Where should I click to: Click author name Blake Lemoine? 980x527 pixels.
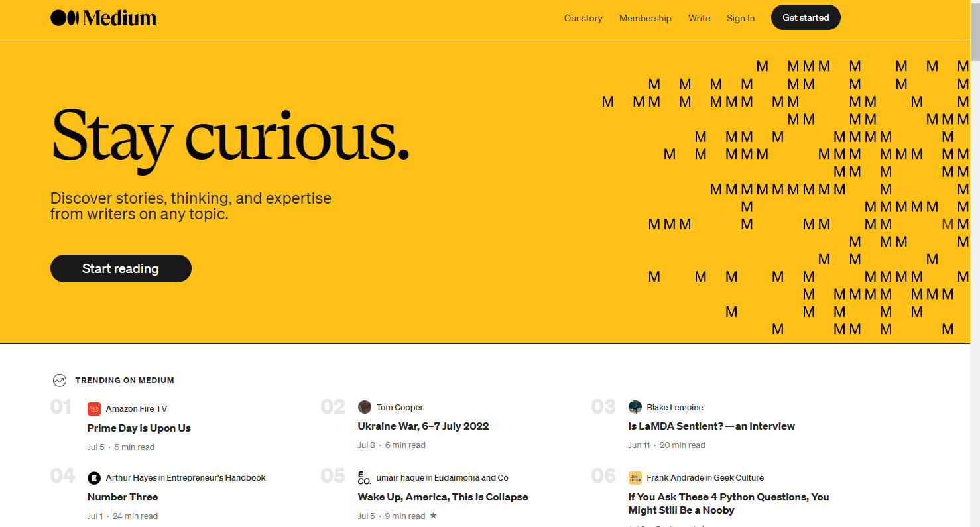point(675,408)
